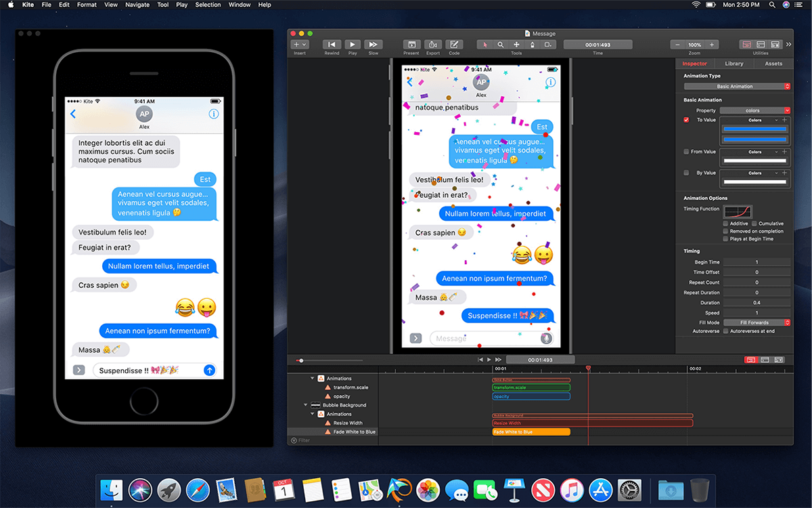Click the timeline rewind icon
The image size is (812, 508).
(480, 360)
